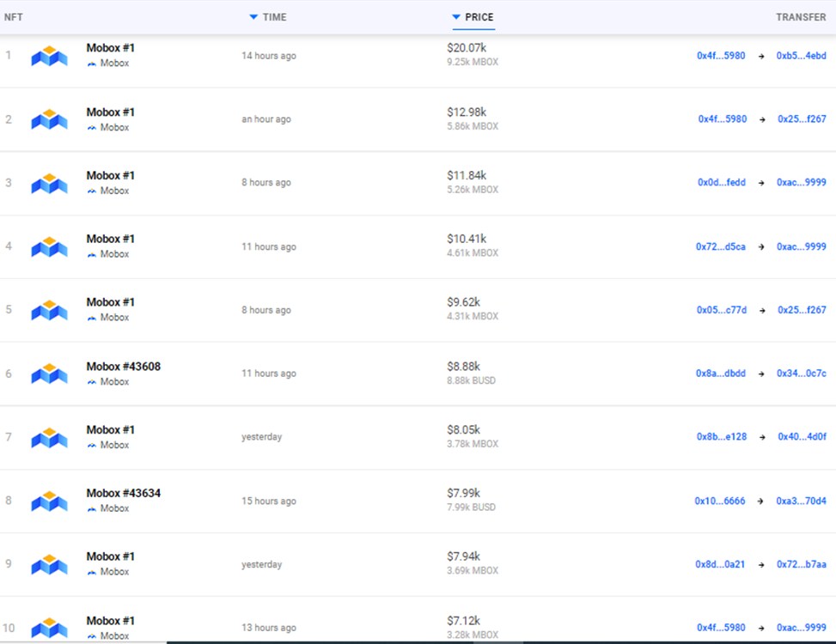Open sender address 0x4f...5980 in row 1
Viewport: 836px width, 644px height.
tap(721, 56)
